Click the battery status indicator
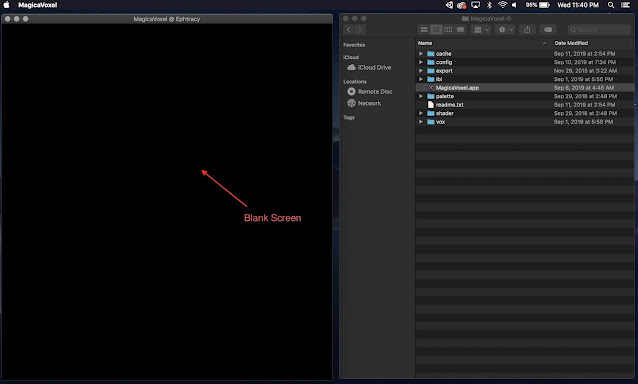The image size is (638, 384). (x=537, y=5)
